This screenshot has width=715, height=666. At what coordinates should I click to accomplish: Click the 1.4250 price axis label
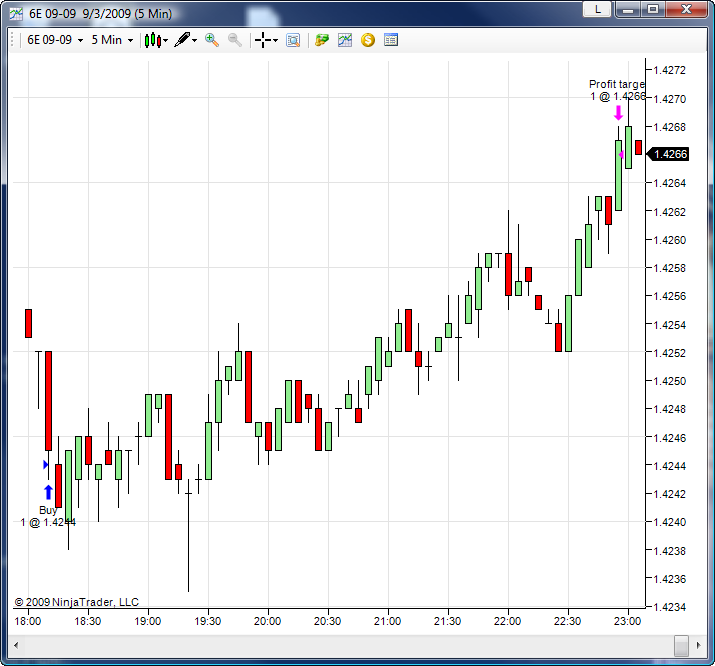point(669,381)
